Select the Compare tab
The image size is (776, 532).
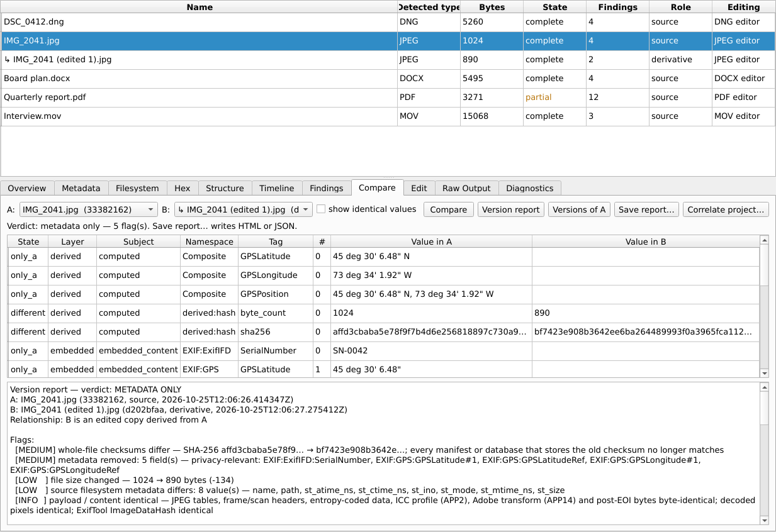pyautogui.click(x=377, y=187)
